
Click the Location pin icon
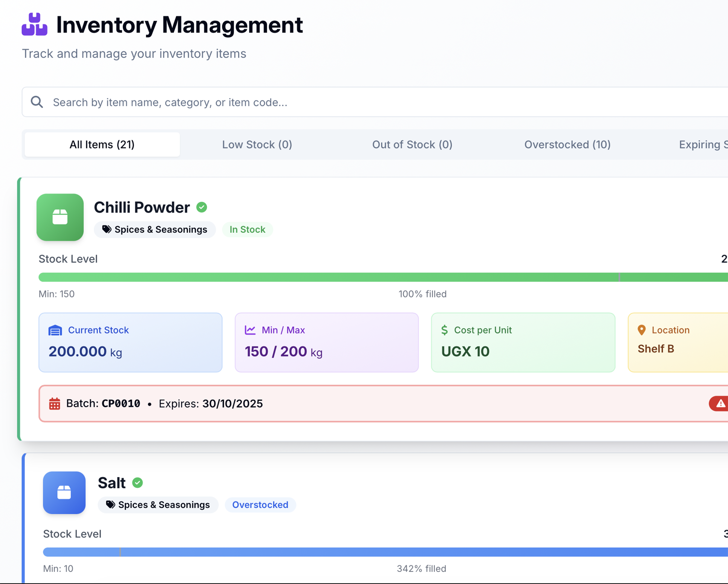coord(641,330)
